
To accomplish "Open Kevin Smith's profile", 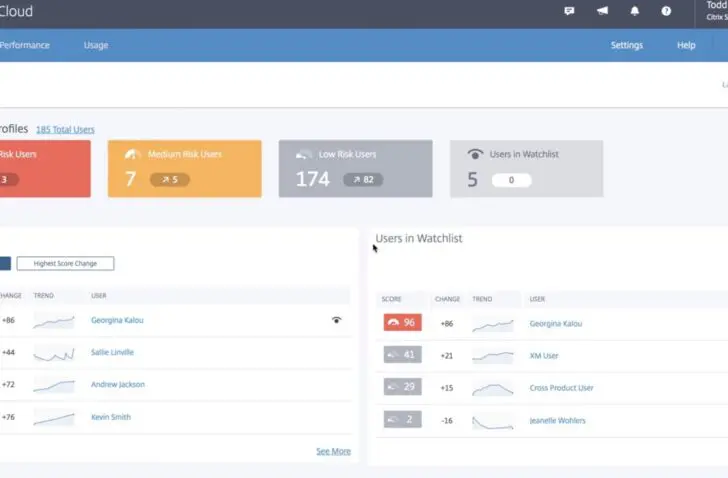I will point(111,417).
